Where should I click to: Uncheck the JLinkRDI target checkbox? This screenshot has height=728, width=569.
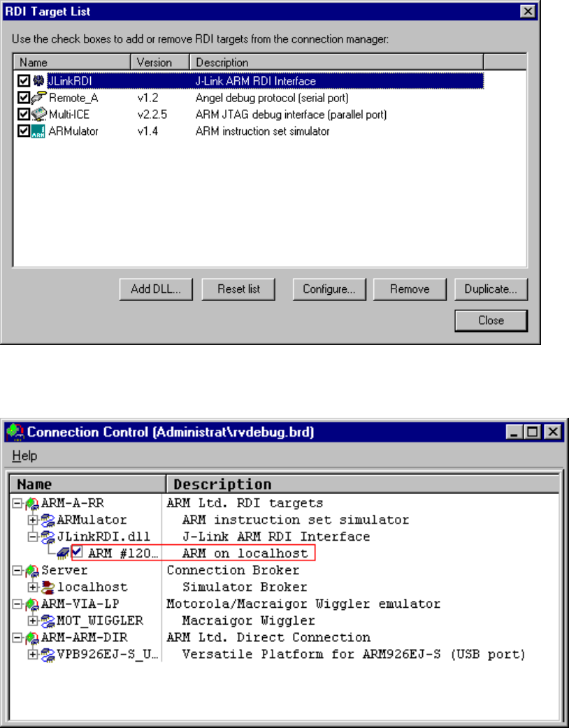[24, 81]
